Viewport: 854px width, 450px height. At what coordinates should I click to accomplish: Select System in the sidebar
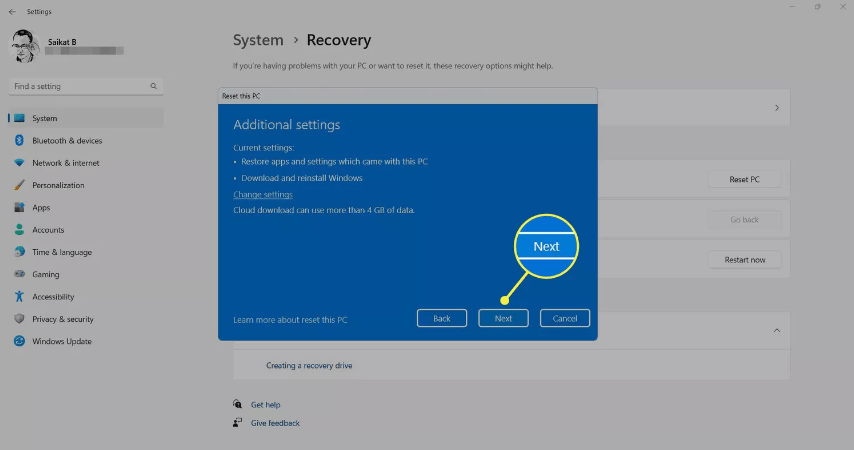coord(86,118)
